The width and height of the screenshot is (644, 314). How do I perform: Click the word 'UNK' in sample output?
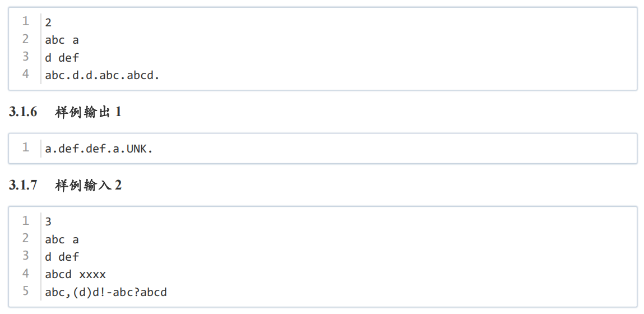[x=136, y=149]
